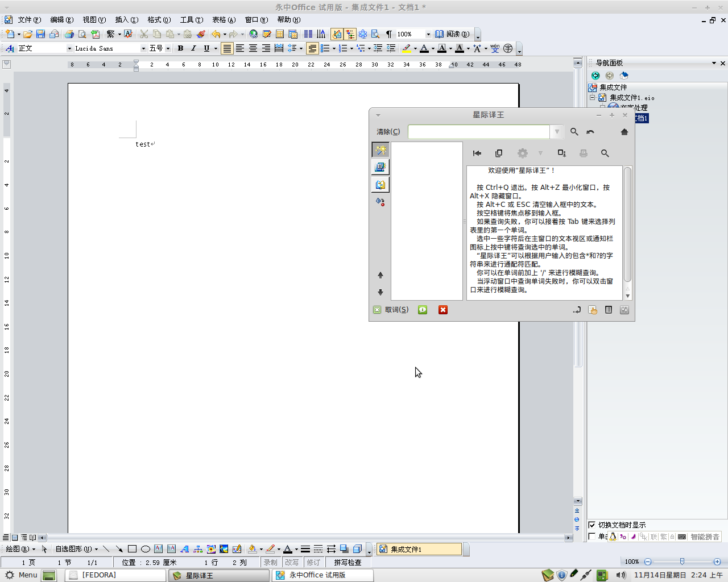Undo the last action in the Office toolbar
The height and width of the screenshot is (582, 728).
pos(216,34)
